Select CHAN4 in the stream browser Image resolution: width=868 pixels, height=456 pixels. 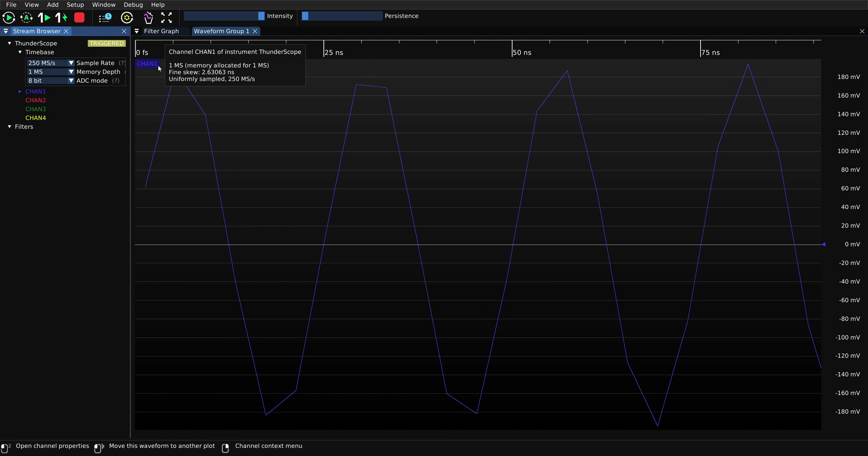tap(36, 118)
